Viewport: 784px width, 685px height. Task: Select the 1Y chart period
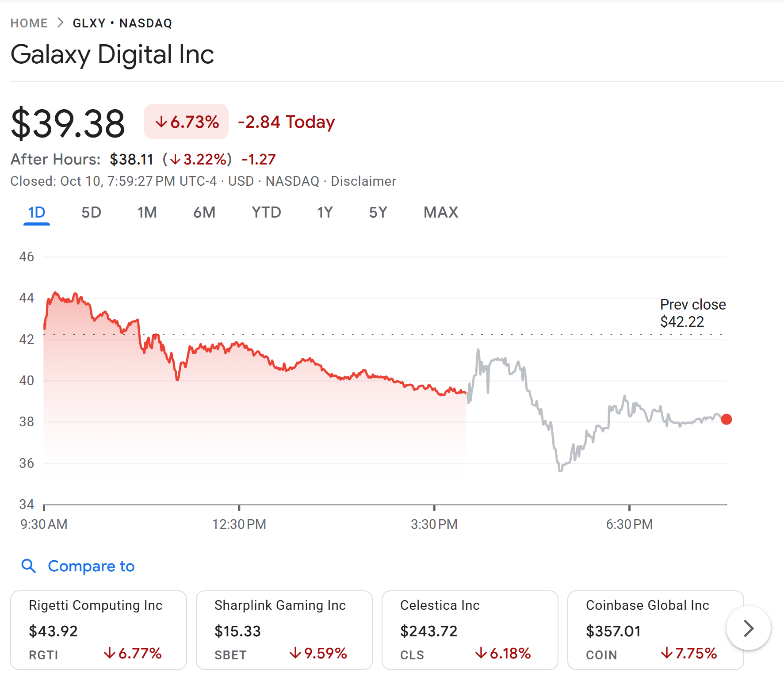pyautogui.click(x=325, y=212)
